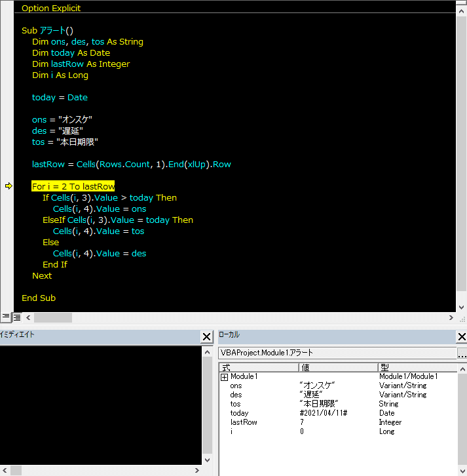Click the code pane left scroll arrow
This screenshot has height=476, width=467.
(28, 318)
